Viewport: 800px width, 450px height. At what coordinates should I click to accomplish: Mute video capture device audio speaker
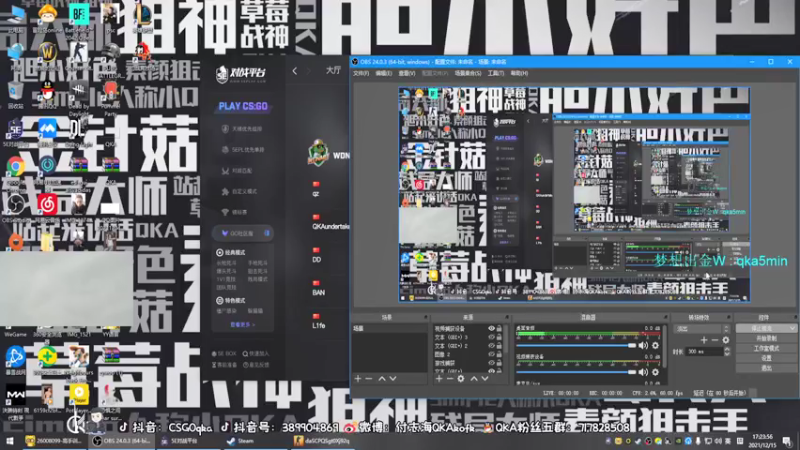point(643,372)
